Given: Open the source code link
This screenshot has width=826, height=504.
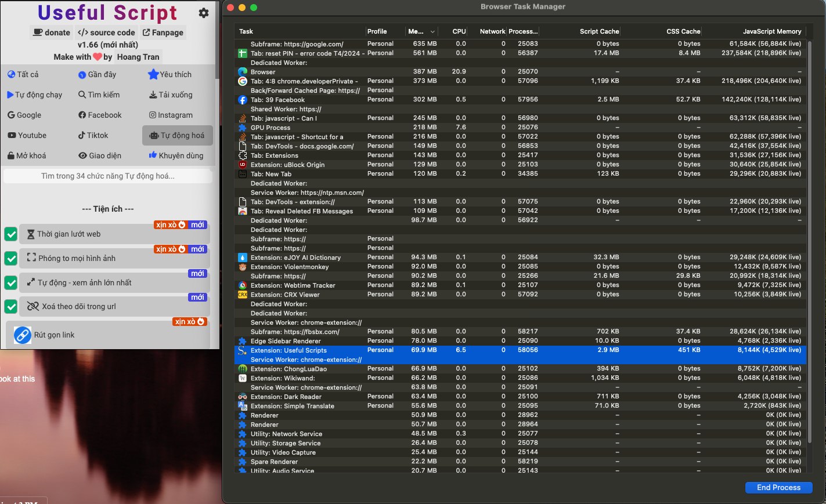Looking at the screenshot, I should click(106, 32).
